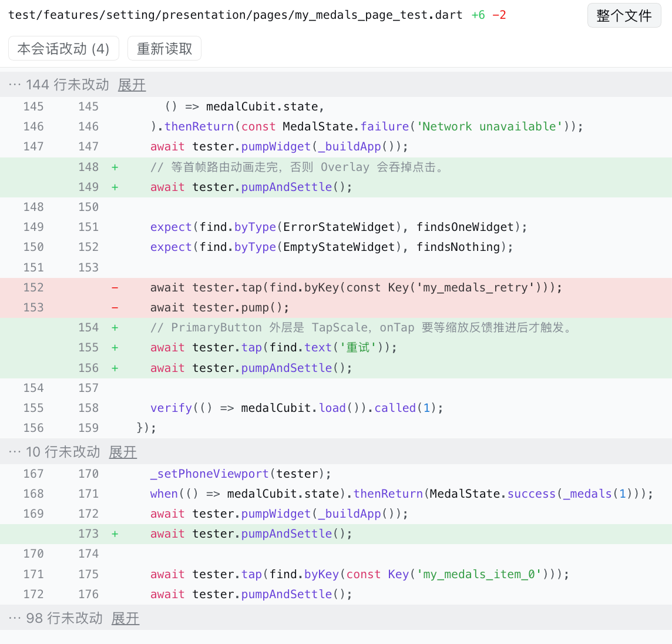Viewport: 672px width, 644px height.
Task: Click the plus marker on line 154
Action: (x=115, y=327)
